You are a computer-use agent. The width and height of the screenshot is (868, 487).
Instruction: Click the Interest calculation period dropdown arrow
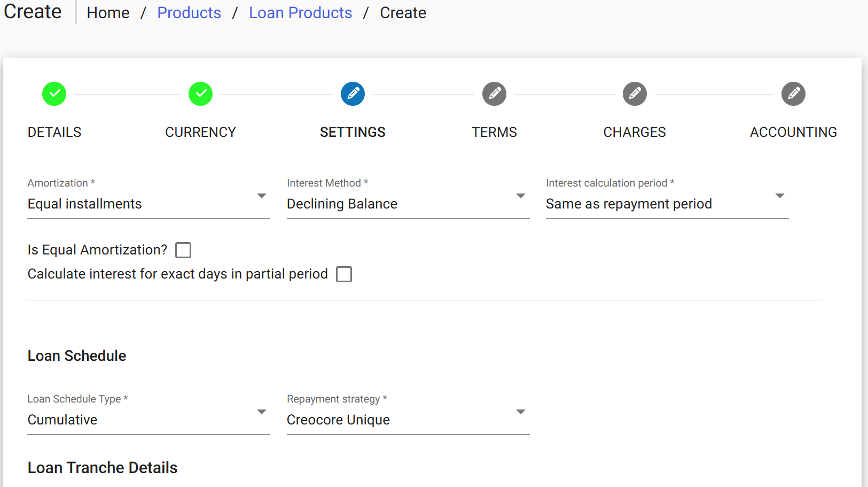click(x=780, y=196)
